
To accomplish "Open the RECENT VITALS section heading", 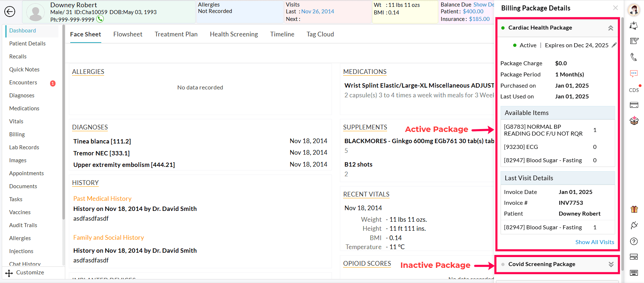I will (x=366, y=194).
